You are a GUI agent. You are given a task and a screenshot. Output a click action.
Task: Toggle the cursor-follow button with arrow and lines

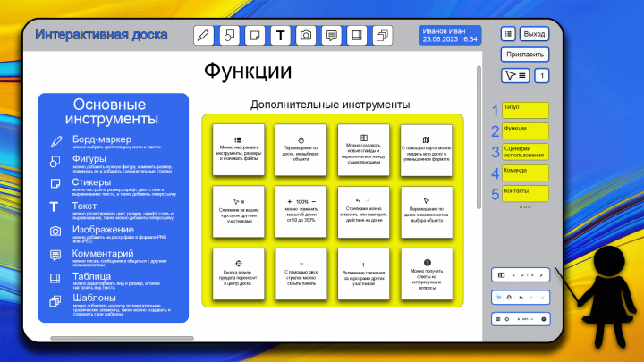(515, 75)
